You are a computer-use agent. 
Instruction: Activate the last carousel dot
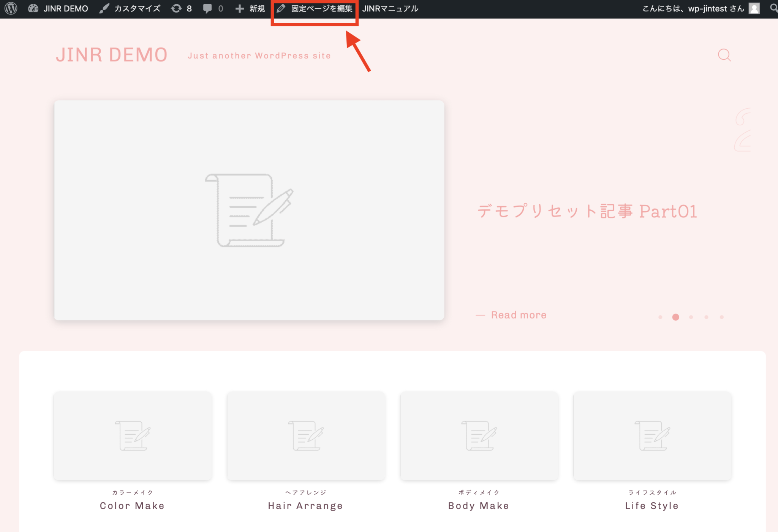click(721, 317)
